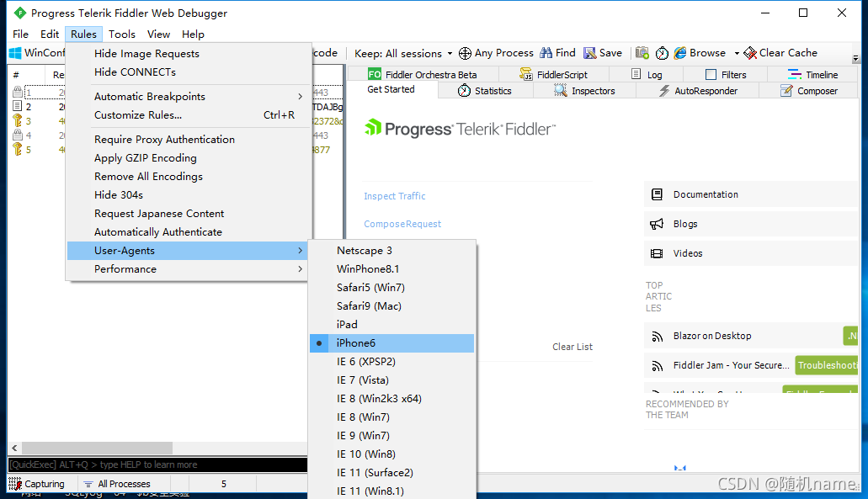
Task: Toggle the Filters checkbox
Action: point(711,74)
